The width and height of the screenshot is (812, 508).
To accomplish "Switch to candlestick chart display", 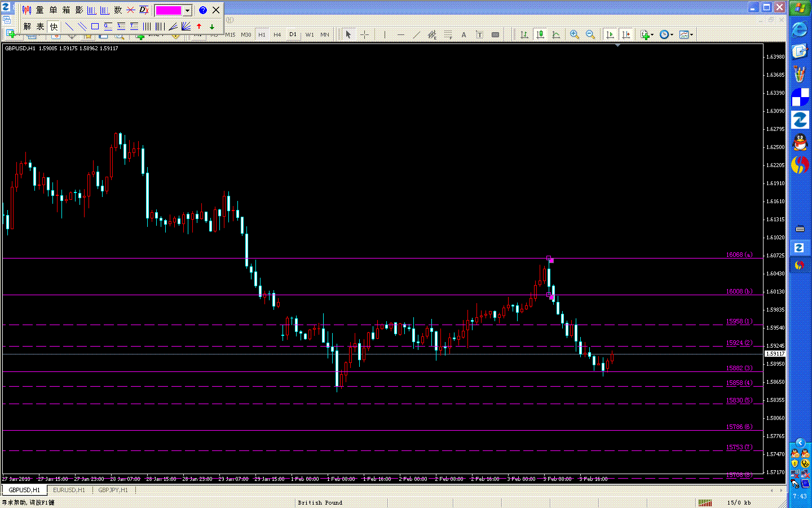I will (540, 35).
